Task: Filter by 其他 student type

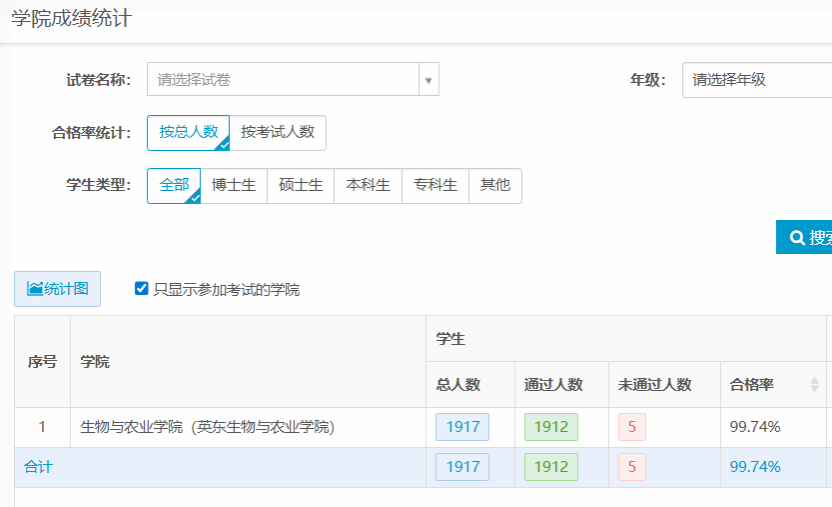Action: pos(495,185)
